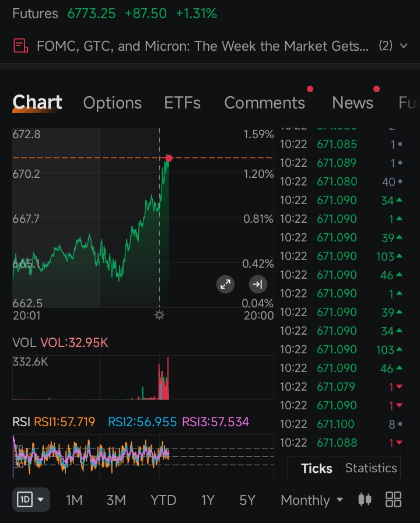Expand the chart to full screen
The height and width of the screenshot is (523, 420).
[226, 284]
